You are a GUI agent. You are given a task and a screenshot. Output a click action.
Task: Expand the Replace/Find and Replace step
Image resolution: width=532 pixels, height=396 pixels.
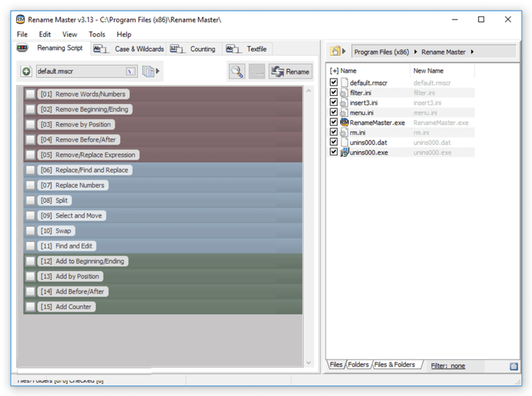click(x=91, y=170)
